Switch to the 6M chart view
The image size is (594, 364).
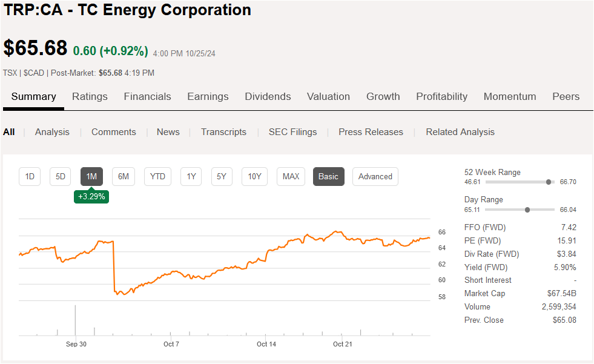123,176
